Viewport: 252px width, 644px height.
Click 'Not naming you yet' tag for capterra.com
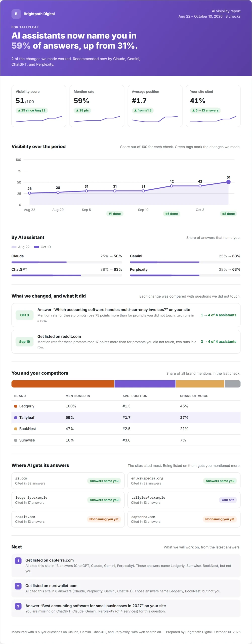click(220, 519)
